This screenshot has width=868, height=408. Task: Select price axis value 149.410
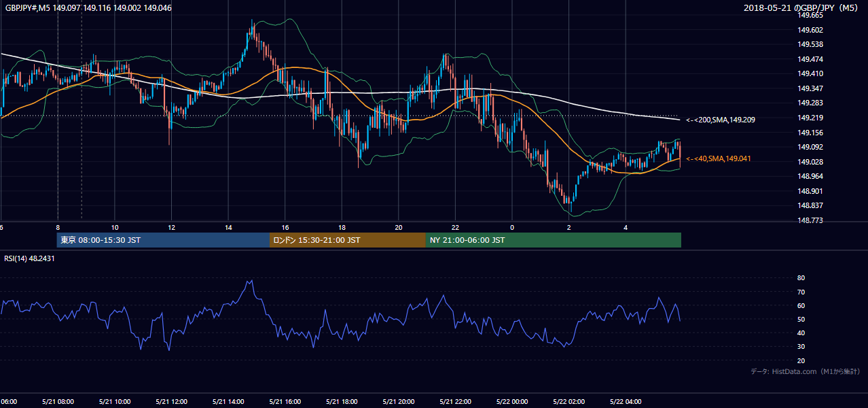click(x=810, y=74)
